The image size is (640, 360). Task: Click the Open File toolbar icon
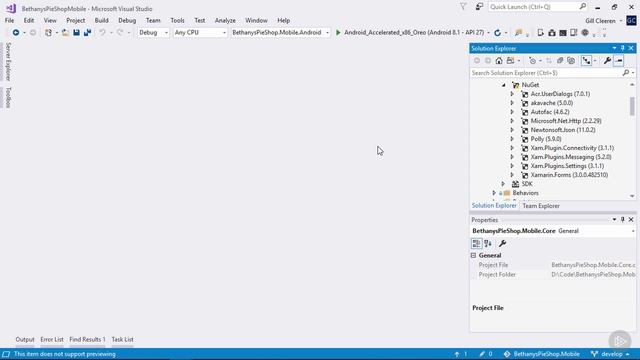point(65,32)
